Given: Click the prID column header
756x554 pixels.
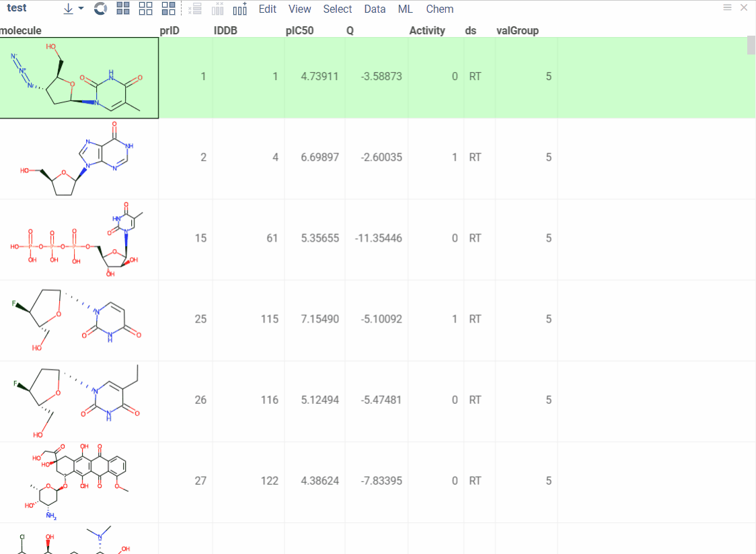Looking at the screenshot, I should click(x=169, y=30).
